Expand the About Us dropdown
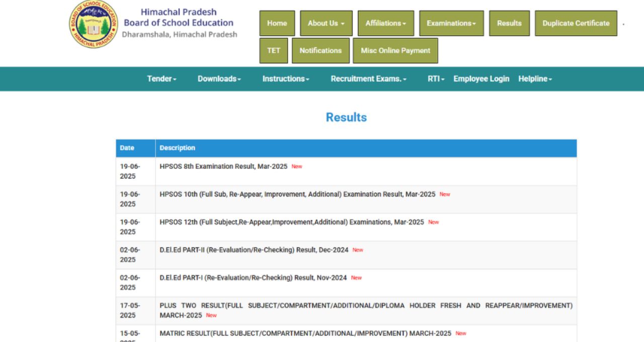 click(326, 23)
